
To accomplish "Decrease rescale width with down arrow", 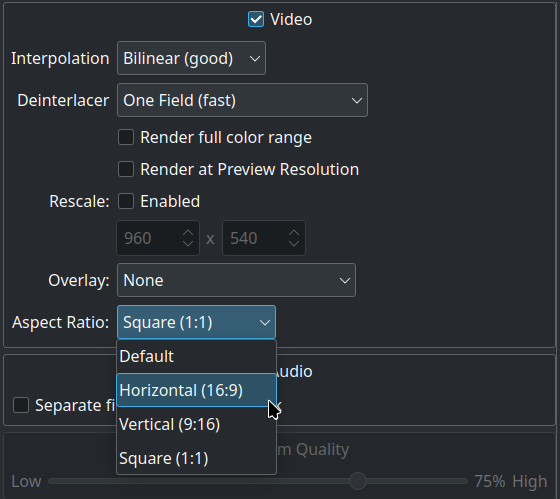I will (x=188, y=244).
